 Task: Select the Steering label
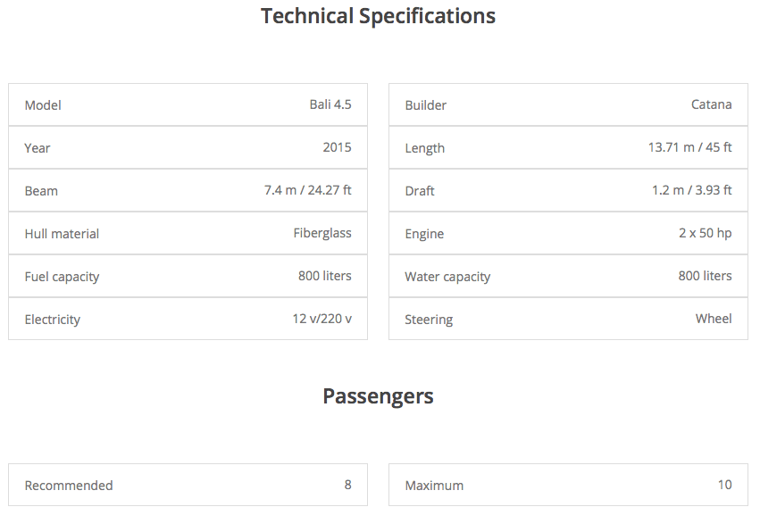coord(429,320)
